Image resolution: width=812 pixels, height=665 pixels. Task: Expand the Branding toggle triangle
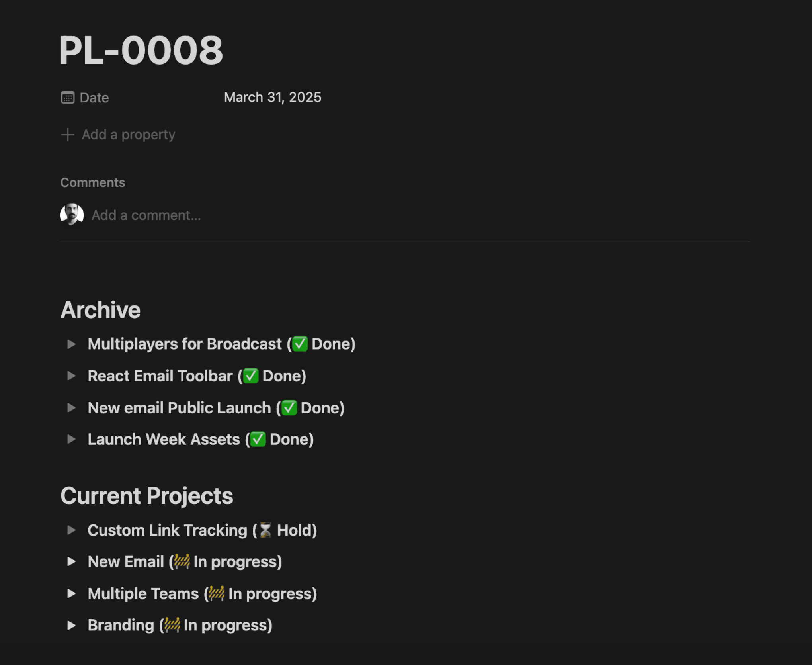coord(71,625)
